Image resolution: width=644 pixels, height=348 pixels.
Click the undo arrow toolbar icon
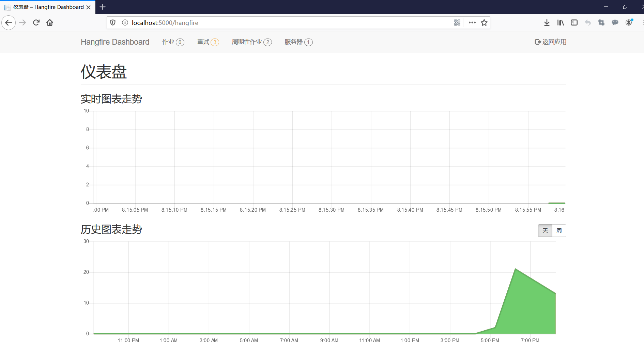[x=588, y=23]
